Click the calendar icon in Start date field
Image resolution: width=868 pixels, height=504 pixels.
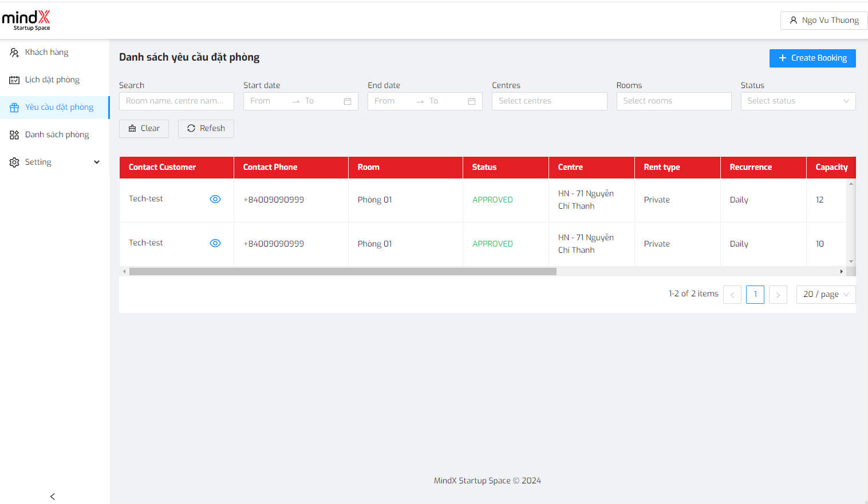click(347, 101)
